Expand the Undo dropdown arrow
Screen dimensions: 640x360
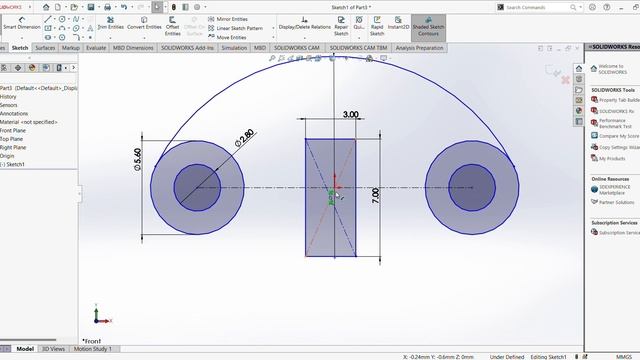click(131, 7)
